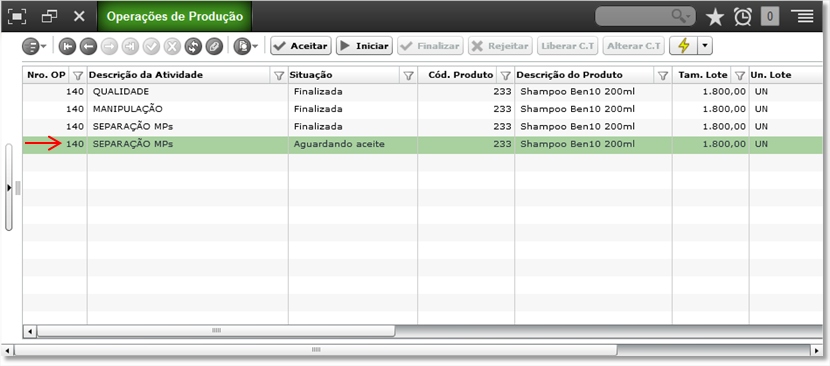Click the window bottom horizontal scrollbar thumb
This screenshot has width=830, height=366.
click(x=315, y=350)
